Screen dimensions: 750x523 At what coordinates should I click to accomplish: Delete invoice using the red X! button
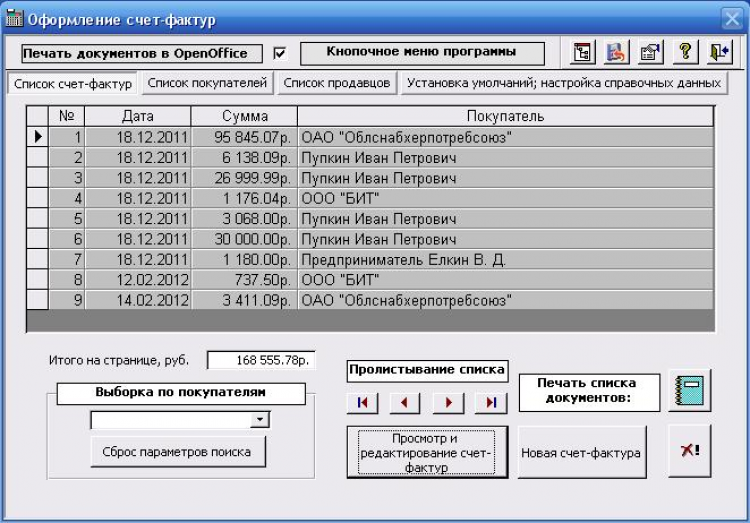(689, 451)
